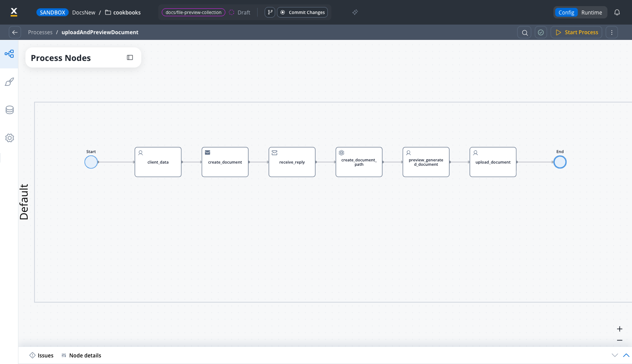Select the End event node
632x364 pixels.
tap(560, 162)
